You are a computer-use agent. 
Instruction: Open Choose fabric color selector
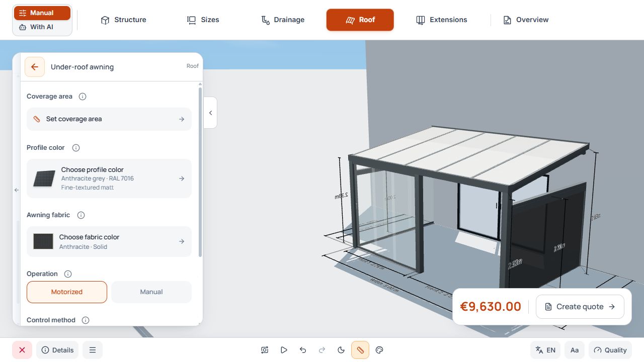point(109,242)
